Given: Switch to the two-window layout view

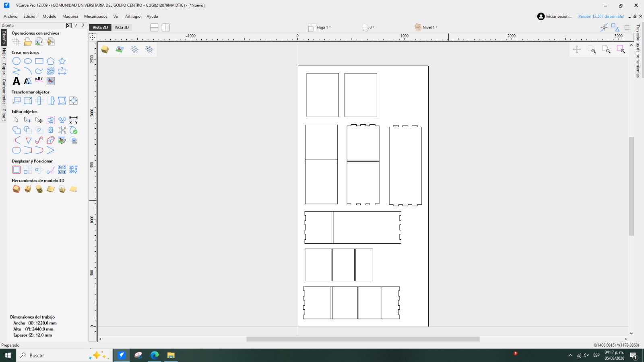Looking at the screenshot, I should 165,27.
